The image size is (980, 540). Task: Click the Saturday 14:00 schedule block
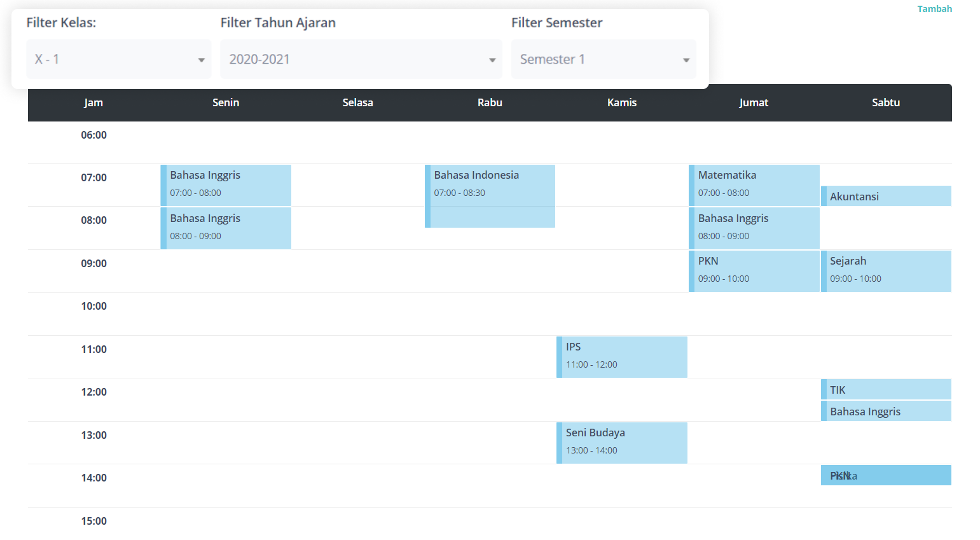(x=886, y=475)
